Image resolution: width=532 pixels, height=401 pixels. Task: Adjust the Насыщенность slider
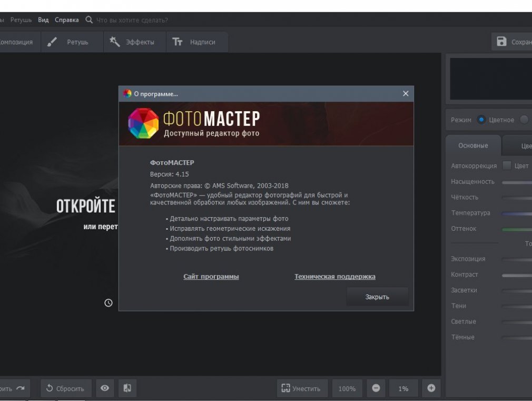(517, 182)
